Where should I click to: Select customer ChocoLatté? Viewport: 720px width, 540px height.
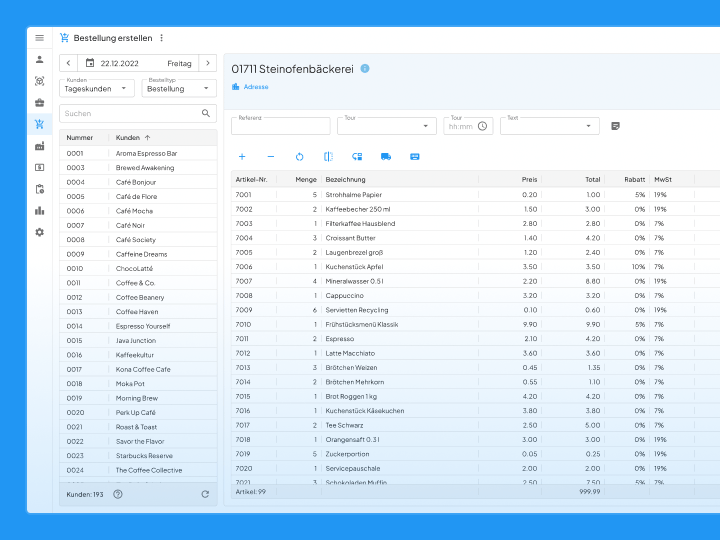[138, 269]
